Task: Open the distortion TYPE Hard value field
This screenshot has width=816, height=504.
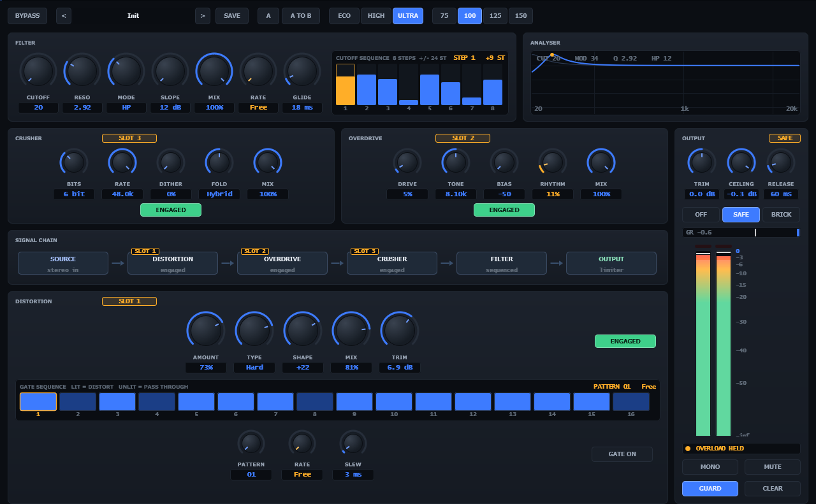Action: point(254,368)
